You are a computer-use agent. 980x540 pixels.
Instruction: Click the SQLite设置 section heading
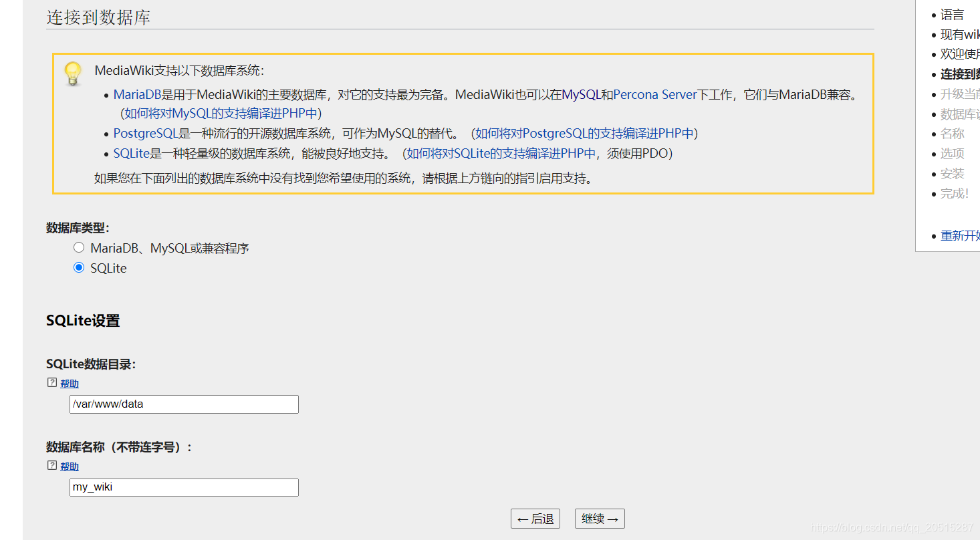(x=83, y=321)
